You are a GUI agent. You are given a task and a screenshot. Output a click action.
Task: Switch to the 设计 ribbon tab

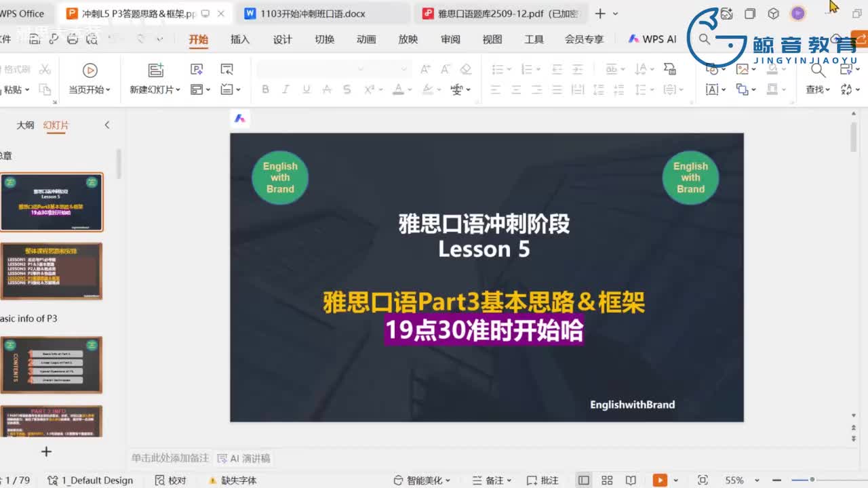tap(282, 39)
